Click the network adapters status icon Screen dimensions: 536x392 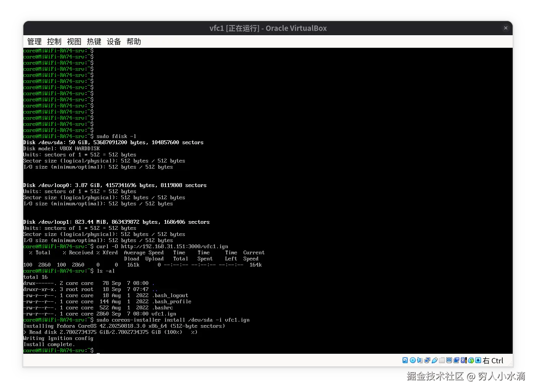click(x=427, y=360)
